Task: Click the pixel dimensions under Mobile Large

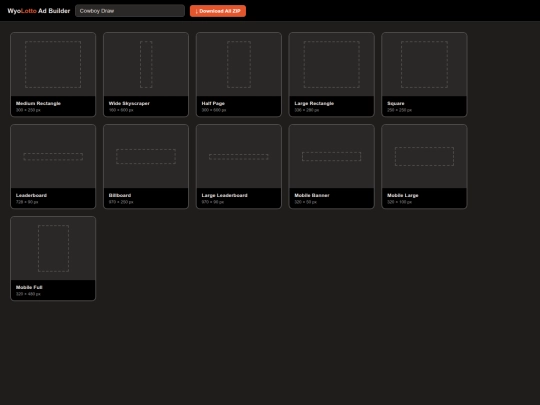Action: pyautogui.click(x=399, y=202)
